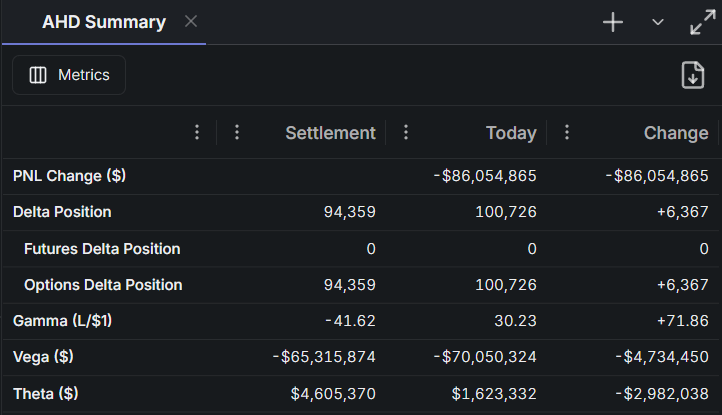The width and height of the screenshot is (722, 415).
Task: Click PNL Change Today value -$86,054,865
Action: click(x=485, y=176)
